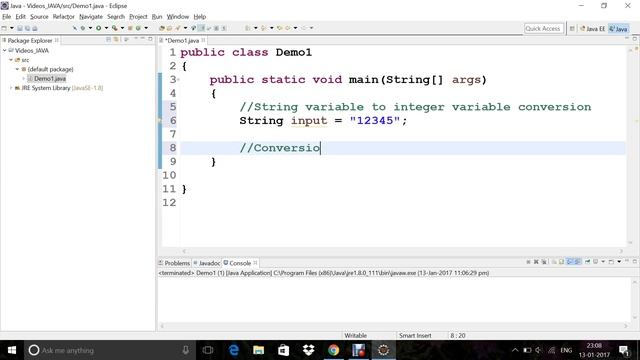Open Dropbox from the taskbar

click(309, 350)
